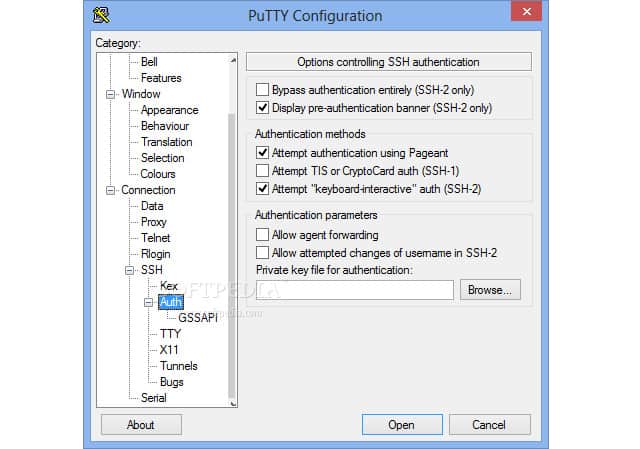Click category tree scrollbar up arrow
Viewport: 640px width, 449px height.
click(x=233, y=60)
